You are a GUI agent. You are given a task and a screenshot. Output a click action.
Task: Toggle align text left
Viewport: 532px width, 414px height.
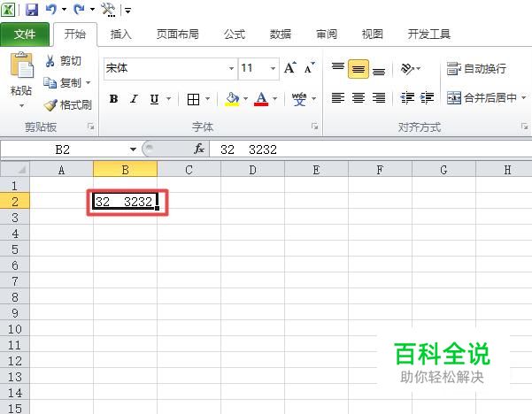[x=338, y=97]
